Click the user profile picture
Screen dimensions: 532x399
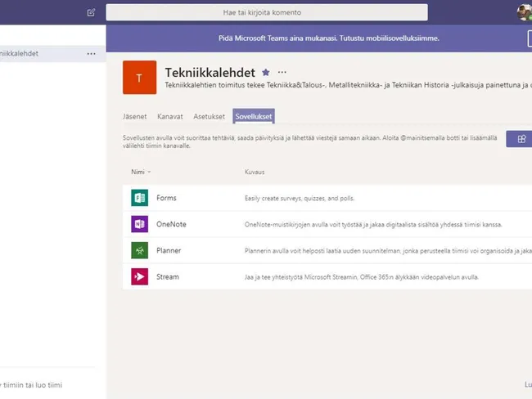[524, 12]
